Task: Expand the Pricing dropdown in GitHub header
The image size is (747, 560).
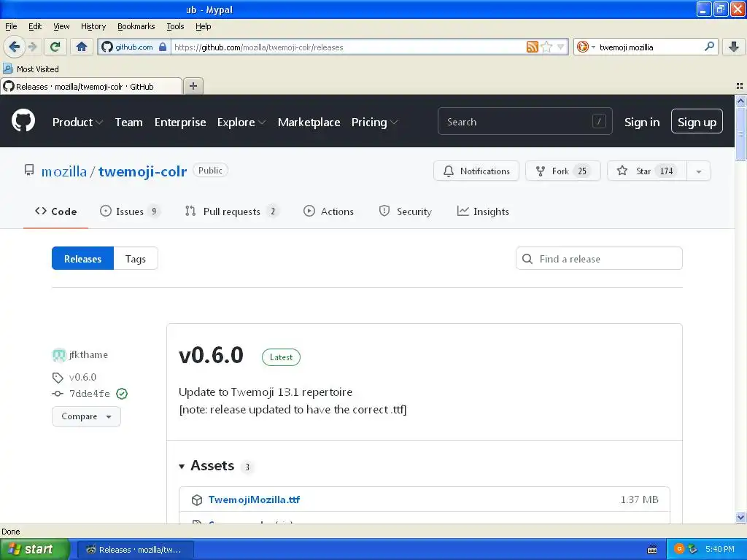Action: (x=374, y=122)
